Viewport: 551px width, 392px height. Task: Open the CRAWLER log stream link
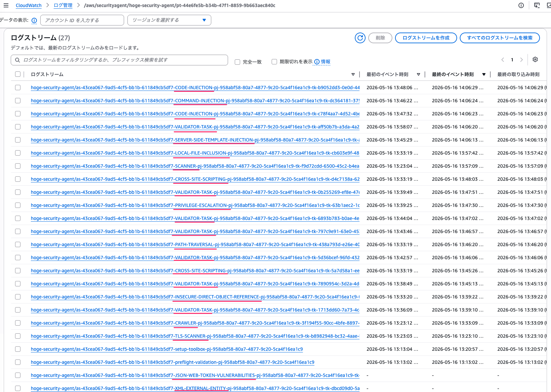(195, 323)
